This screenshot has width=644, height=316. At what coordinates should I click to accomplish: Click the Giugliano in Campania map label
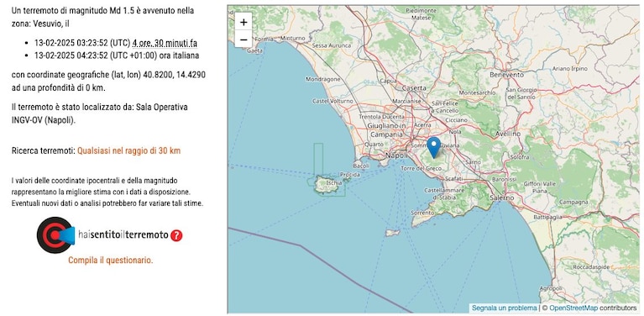[386, 130]
